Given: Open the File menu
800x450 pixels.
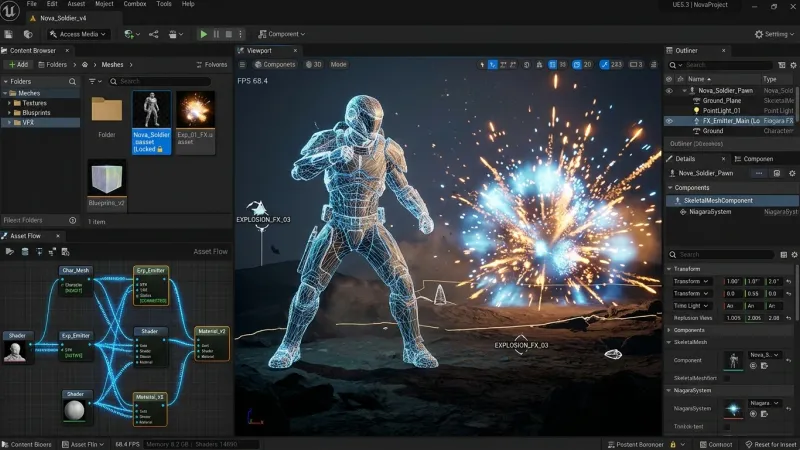Looking at the screenshot, I should coord(32,4).
